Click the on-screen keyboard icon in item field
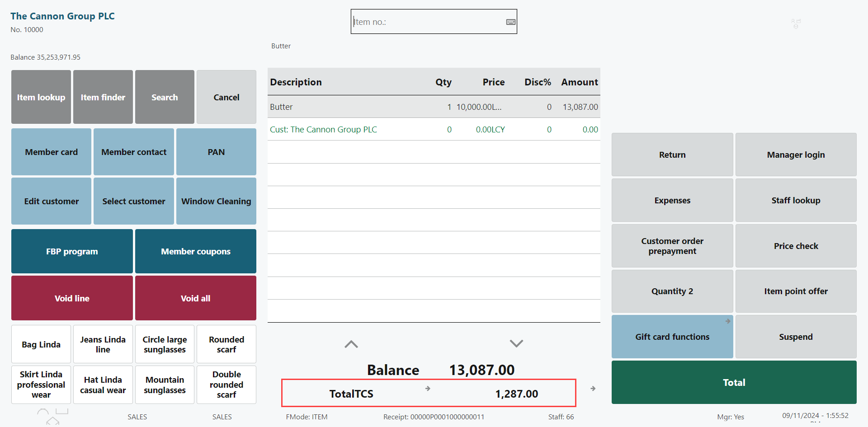Viewport: 868px width, 427px height. point(510,22)
